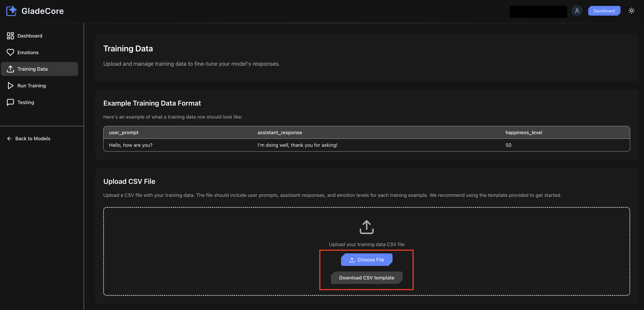Toggle the light mode sun icon
Viewport: 644px width, 310px height.
click(x=631, y=11)
